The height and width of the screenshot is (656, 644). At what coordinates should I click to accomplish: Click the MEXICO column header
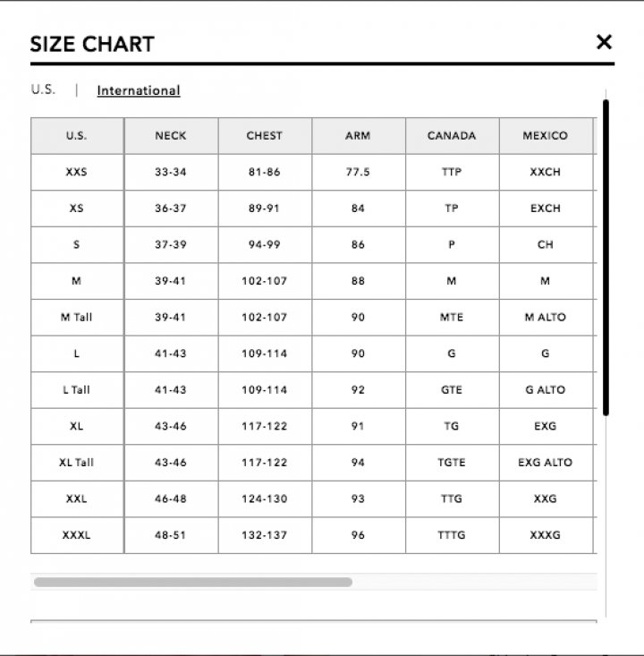[x=546, y=136]
